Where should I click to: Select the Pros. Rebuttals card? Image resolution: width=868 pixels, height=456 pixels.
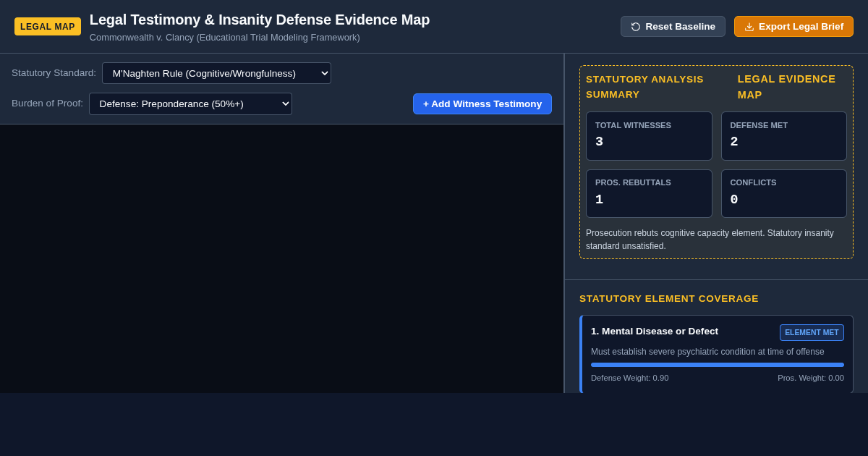click(649, 193)
